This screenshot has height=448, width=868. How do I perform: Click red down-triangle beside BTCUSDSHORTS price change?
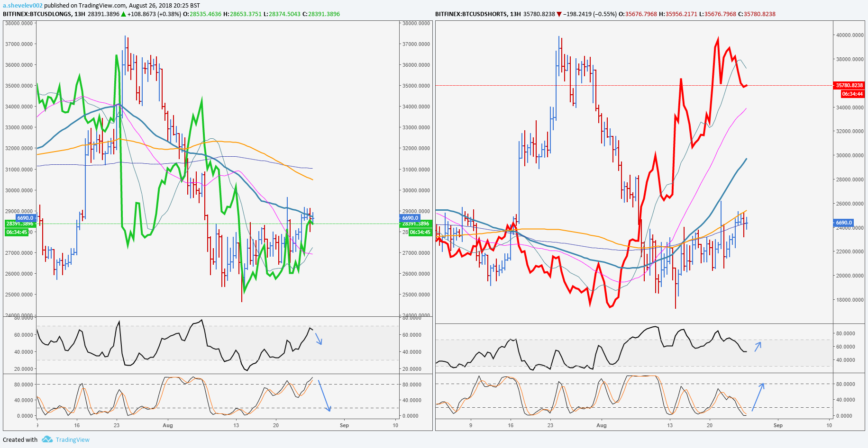[x=559, y=14]
